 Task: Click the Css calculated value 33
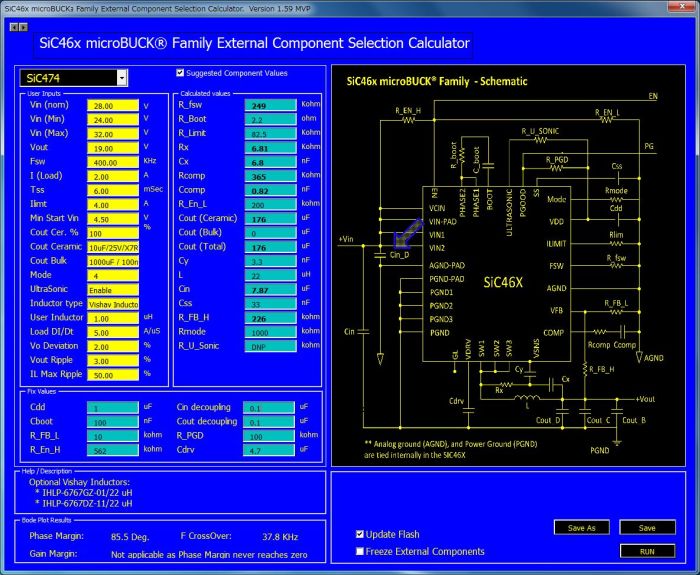271,304
